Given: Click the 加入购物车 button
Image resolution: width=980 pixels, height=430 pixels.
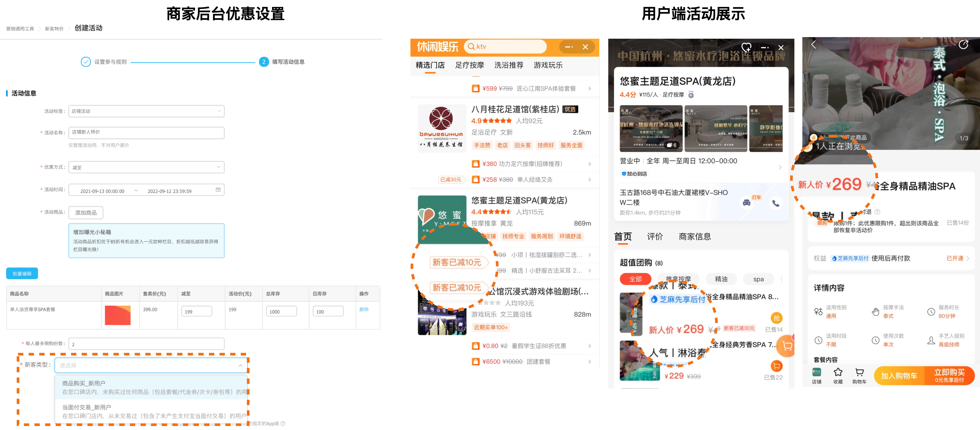Looking at the screenshot, I should coord(899,376).
